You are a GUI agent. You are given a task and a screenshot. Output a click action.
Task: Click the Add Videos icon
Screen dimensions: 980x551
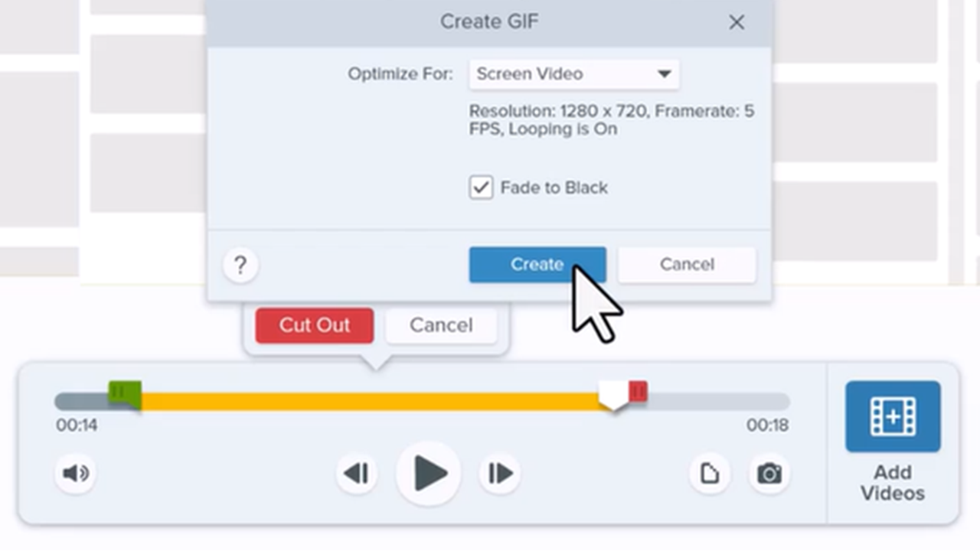tap(893, 416)
